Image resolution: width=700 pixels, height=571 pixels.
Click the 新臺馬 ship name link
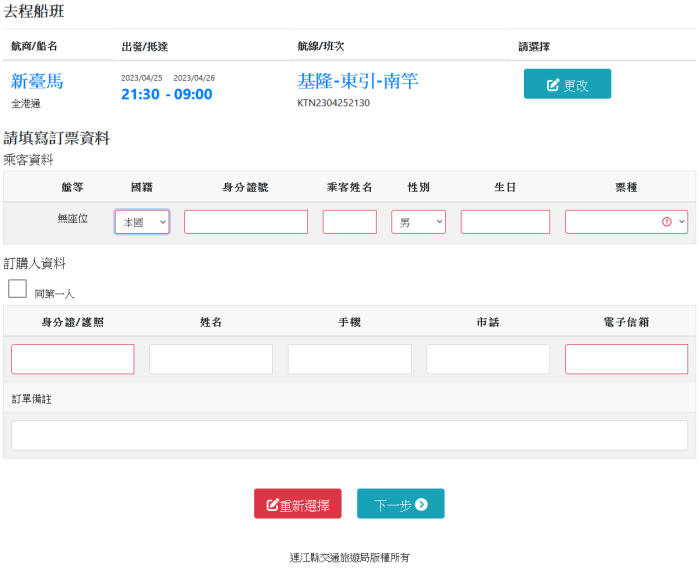(37, 81)
